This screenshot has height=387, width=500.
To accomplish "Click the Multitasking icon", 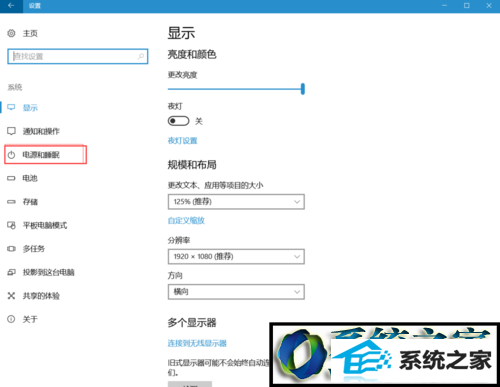I will [11, 249].
